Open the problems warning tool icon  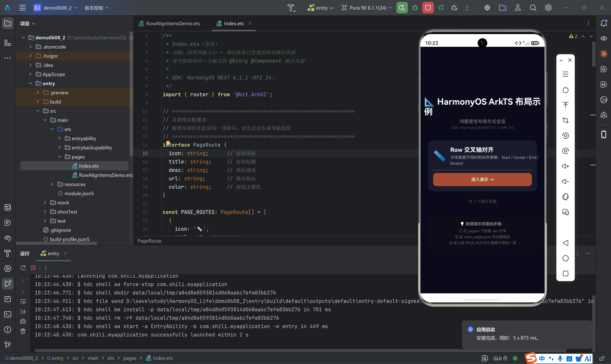(8, 329)
